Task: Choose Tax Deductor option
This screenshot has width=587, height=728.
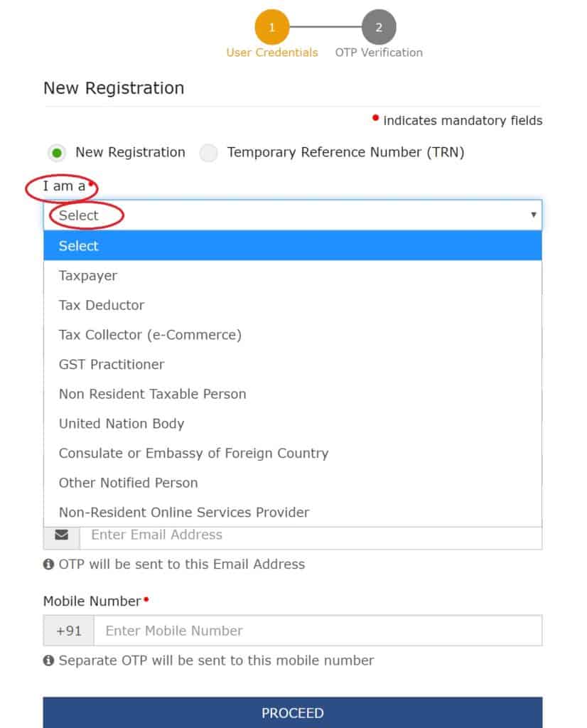Action: click(292, 305)
